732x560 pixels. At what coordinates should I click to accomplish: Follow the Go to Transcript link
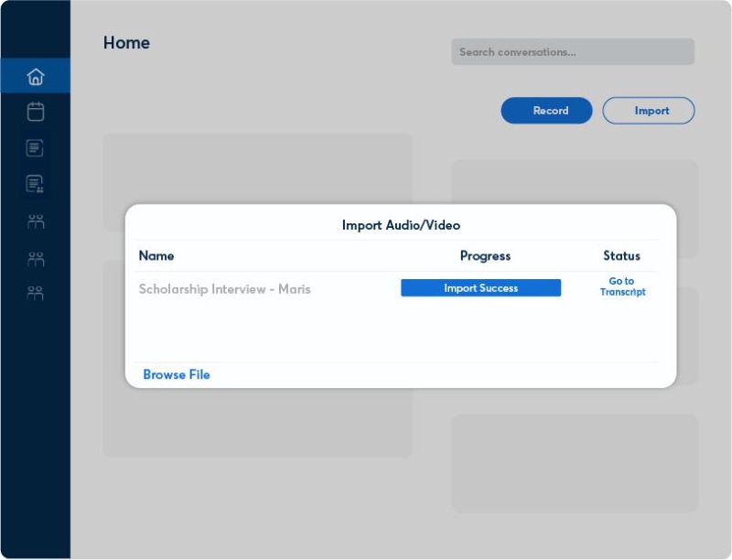pyautogui.click(x=622, y=286)
